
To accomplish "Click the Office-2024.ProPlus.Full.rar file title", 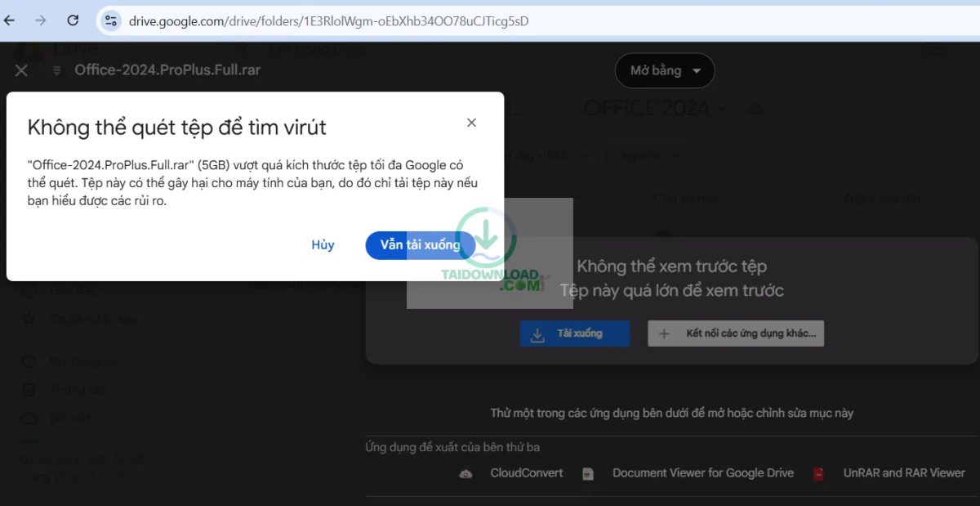I will tap(167, 69).
